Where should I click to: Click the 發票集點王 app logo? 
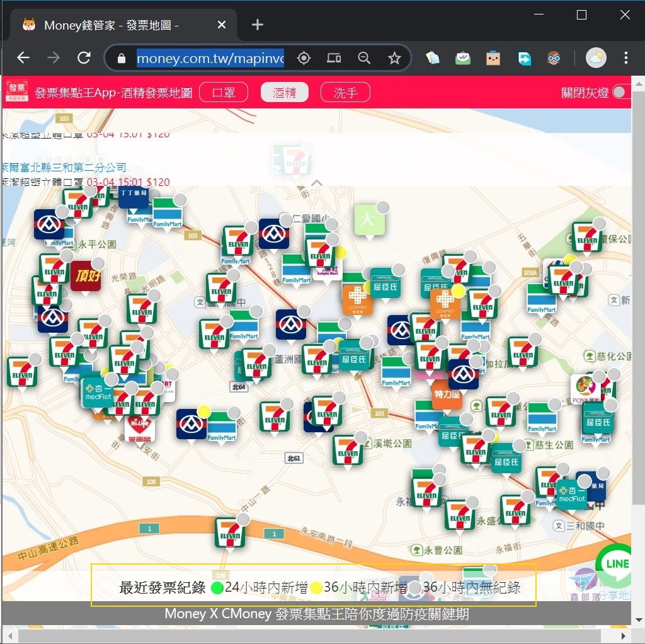(x=17, y=91)
